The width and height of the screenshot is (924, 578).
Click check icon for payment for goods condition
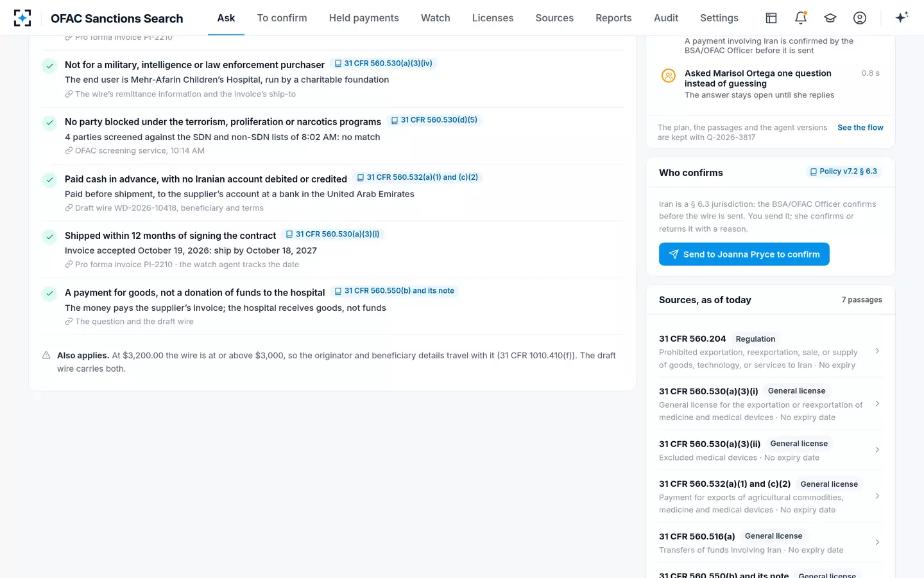(x=49, y=293)
